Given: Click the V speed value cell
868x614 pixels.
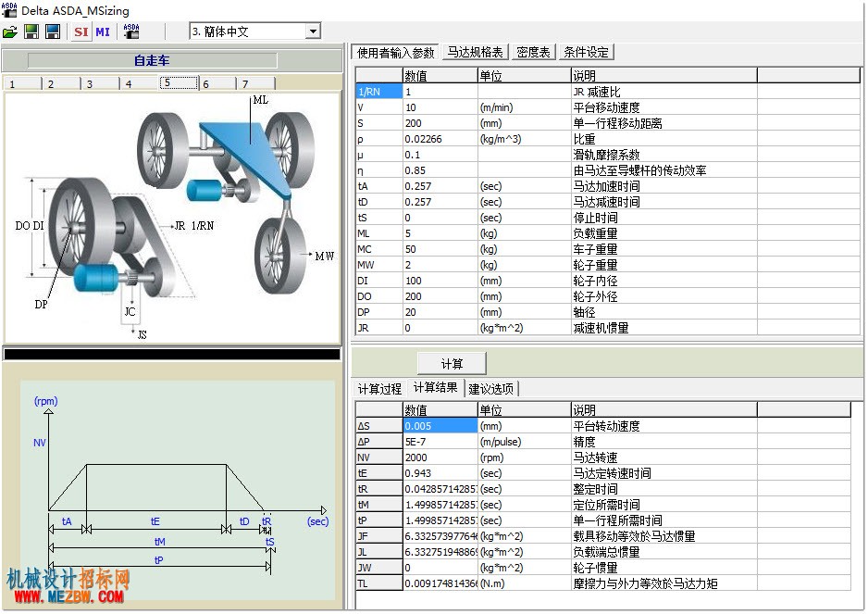Looking at the screenshot, I should click(x=440, y=107).
